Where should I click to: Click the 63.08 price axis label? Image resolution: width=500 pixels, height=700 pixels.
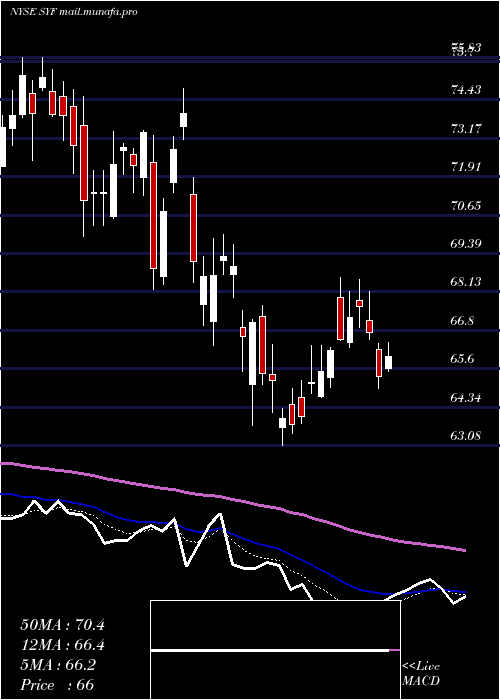(x=466, y=435)
